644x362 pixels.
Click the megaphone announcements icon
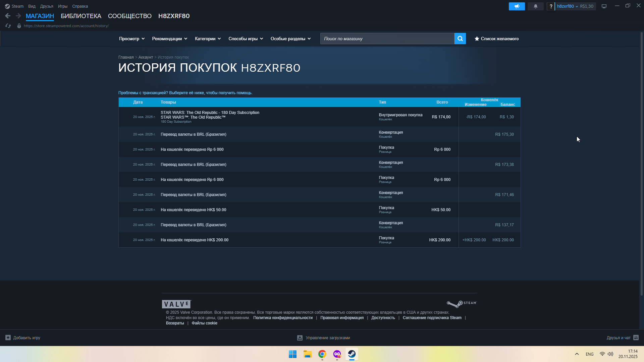[517, 6]
